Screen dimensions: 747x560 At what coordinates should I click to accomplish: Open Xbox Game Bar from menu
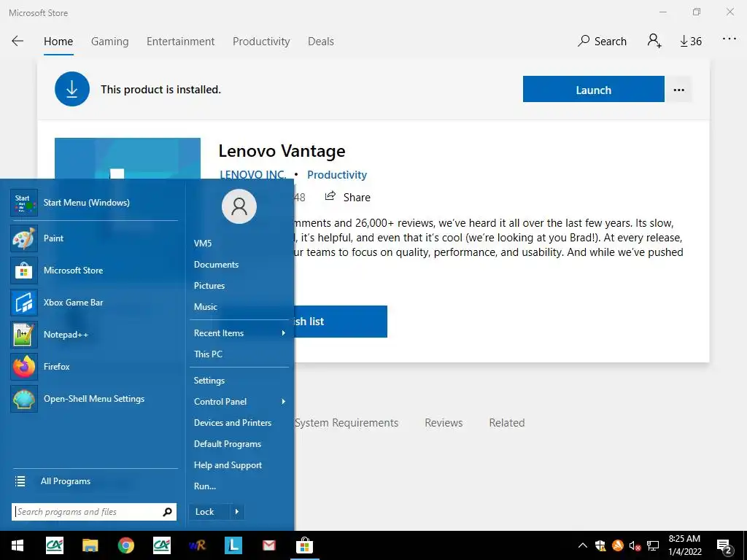[94, 303]
